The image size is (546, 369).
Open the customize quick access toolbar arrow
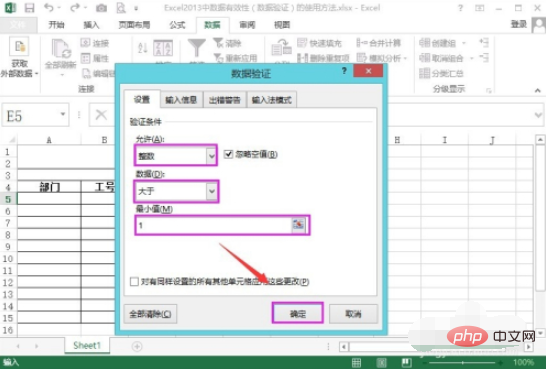tap(136, 8)
